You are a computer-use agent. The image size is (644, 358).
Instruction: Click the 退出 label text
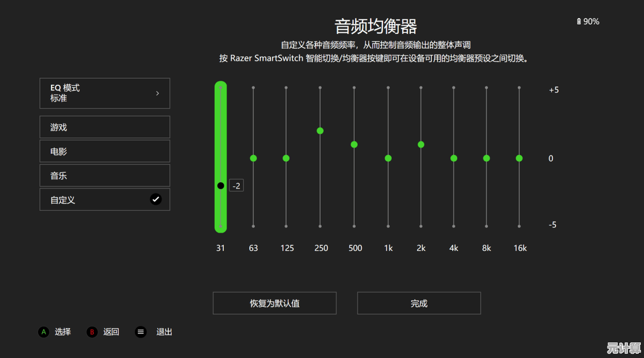164,332
